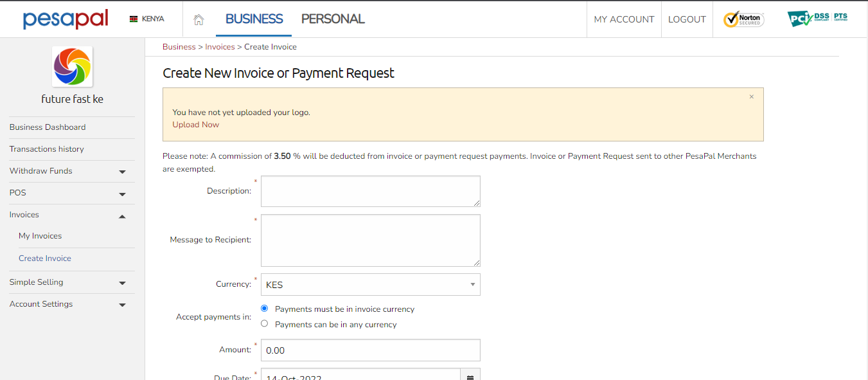Image resolution: width=868 pixels, height=380 pixels.
Task: Click the Business breadcrumb link
Action: 179,47
